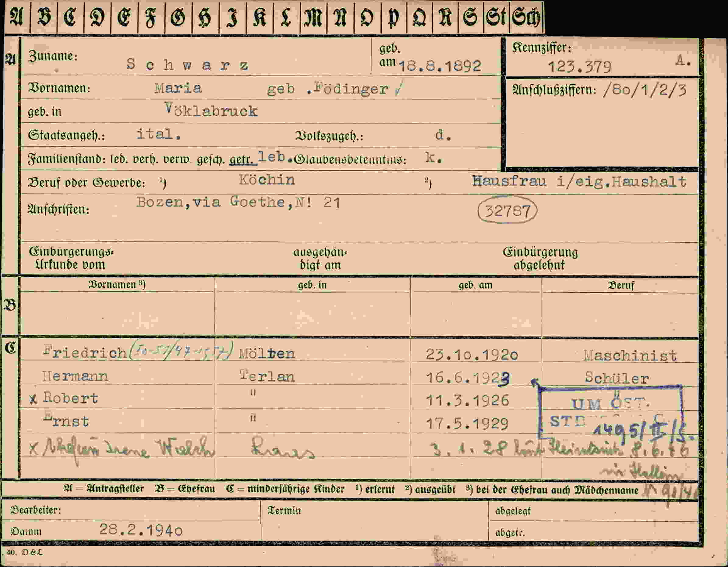
Task: Click the birthplace Vöklabruck
Action: 211,110
